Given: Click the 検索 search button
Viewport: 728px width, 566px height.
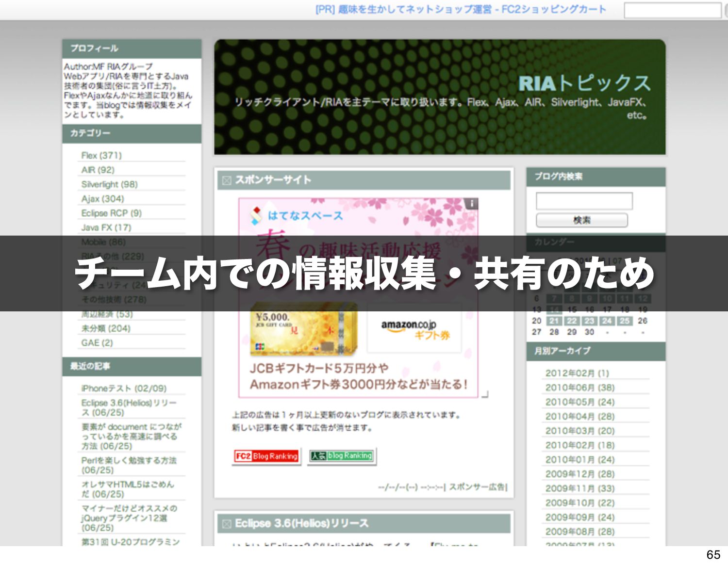Looking at the screenshot, I should click(582, 220).
